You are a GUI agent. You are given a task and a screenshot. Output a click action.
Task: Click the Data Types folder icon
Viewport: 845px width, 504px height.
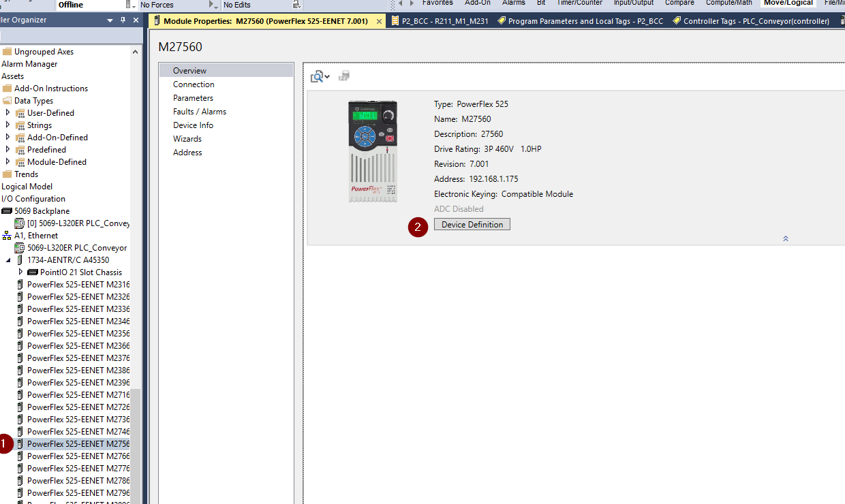click(x=7, y=101)
